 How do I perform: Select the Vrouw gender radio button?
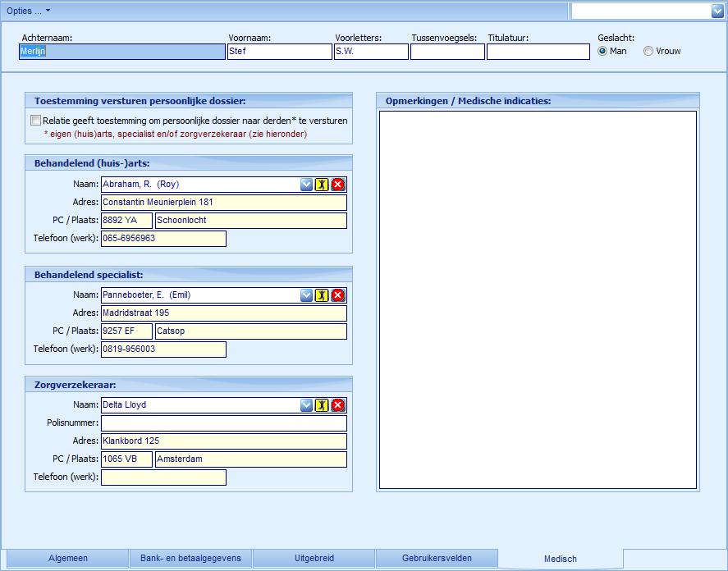pyautogui.click(x=648, y=51)
